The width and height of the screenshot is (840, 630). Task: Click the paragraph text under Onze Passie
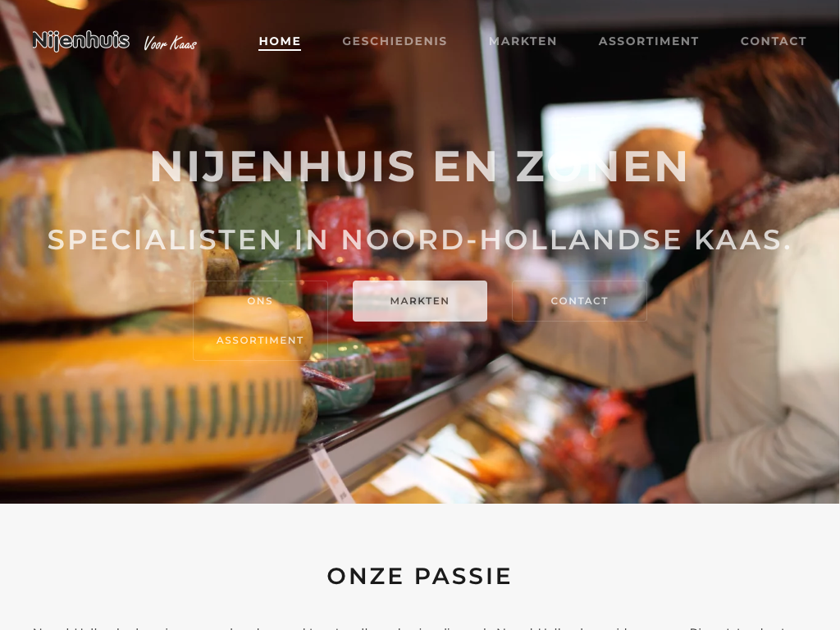pyautogui.click(x=419, y=627)
